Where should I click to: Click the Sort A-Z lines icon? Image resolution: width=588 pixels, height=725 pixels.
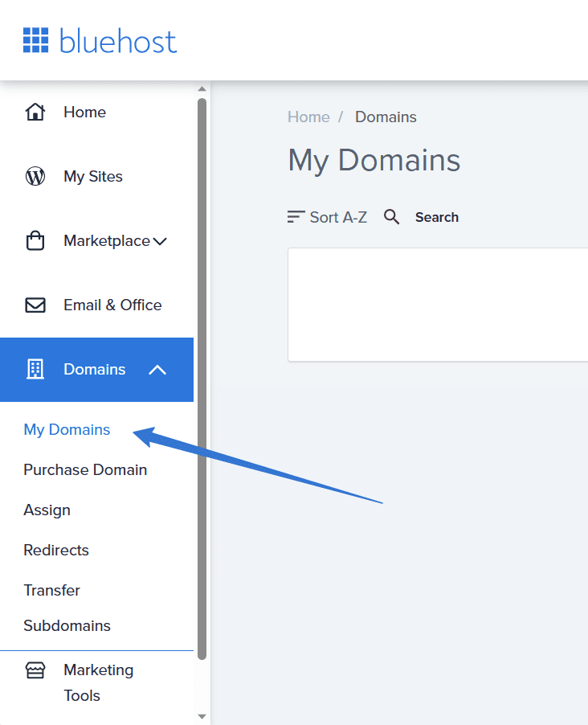click(x=296, y=217)
